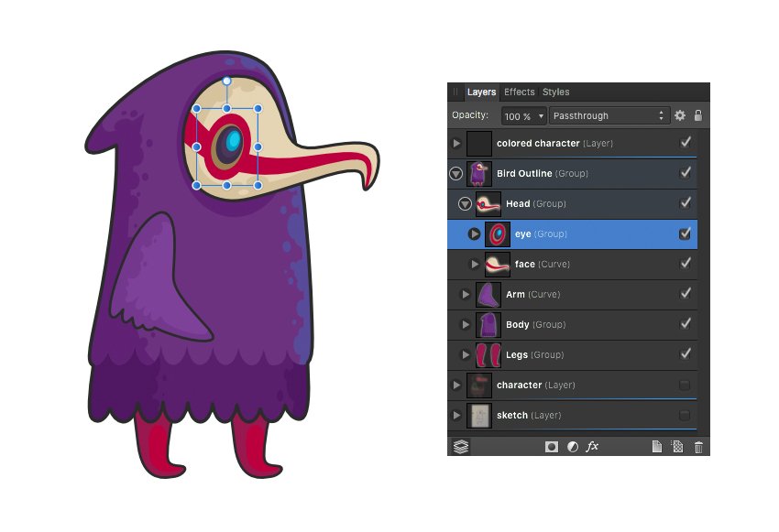
Task: Select the Arm (Curve) layer name
Action: (x=533, y=294)
